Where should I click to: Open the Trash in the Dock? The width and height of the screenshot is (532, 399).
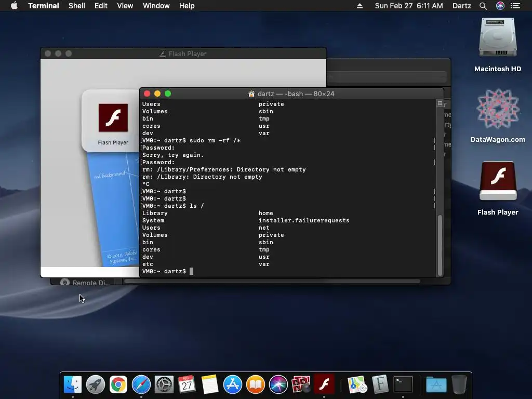[x=459, y=384]
